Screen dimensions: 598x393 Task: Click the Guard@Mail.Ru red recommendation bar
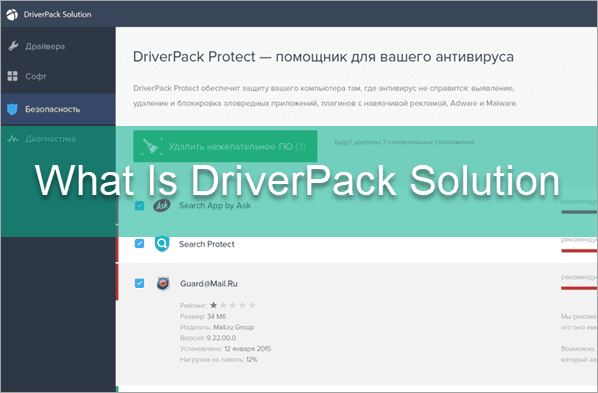point(579,288)
